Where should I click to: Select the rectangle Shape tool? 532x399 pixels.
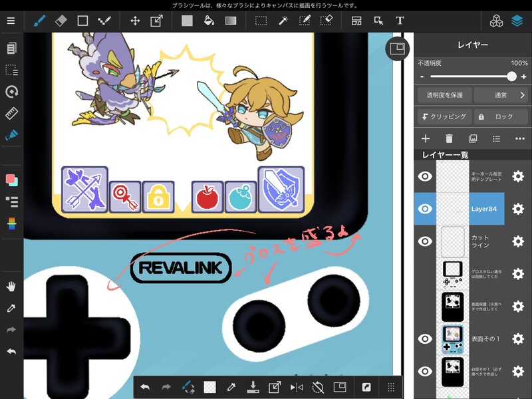click(82, 21)
